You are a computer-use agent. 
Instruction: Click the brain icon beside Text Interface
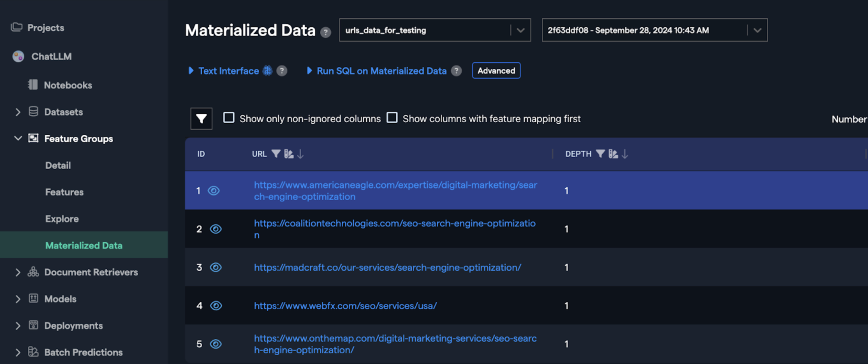click(267, 71)
